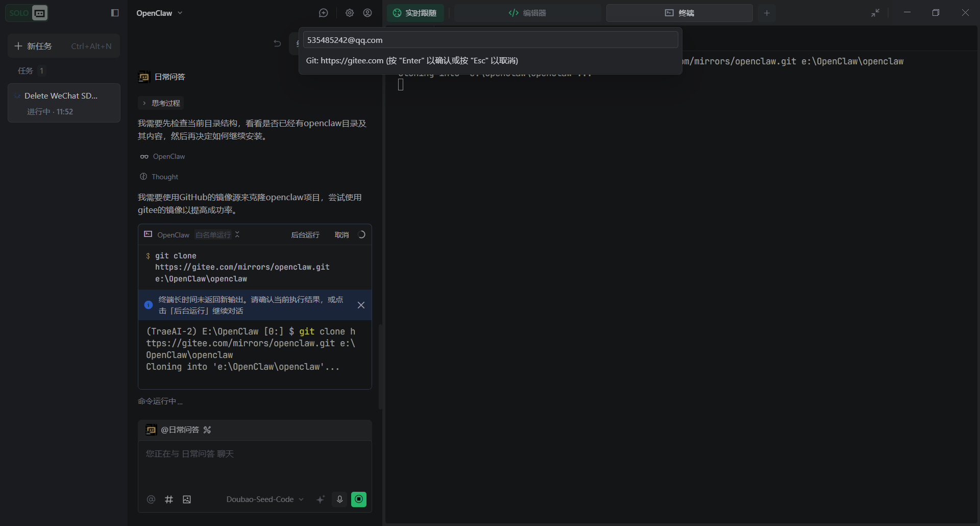Switch to the 终端 terminal tab
980x526 pixels.
point(679,13)
